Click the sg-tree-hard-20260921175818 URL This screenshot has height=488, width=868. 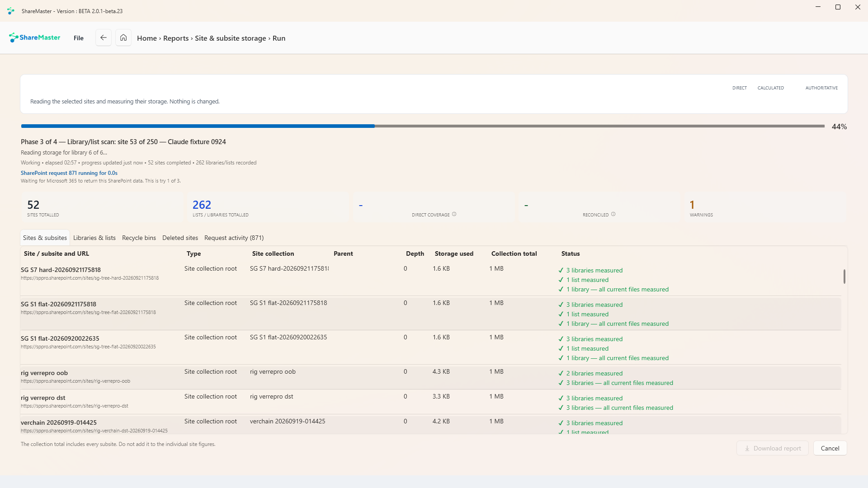pyautogui.click(x=90, y=278)
